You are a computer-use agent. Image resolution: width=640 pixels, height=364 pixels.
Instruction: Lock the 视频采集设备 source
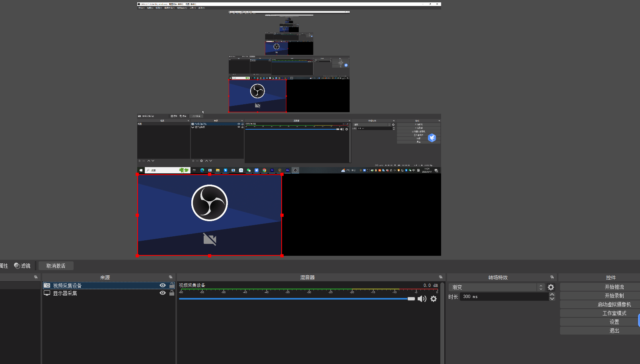[x=172, y=286]
